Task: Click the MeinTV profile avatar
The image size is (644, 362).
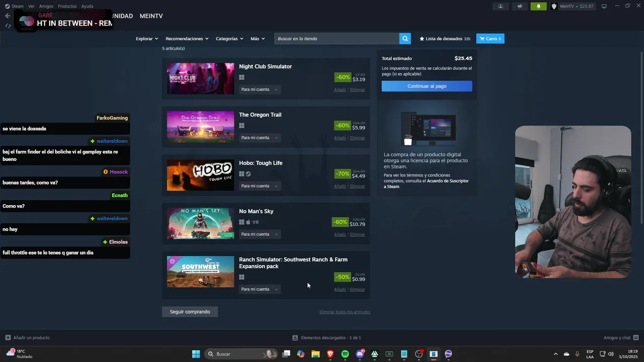Action: click(x=554, y=6)
